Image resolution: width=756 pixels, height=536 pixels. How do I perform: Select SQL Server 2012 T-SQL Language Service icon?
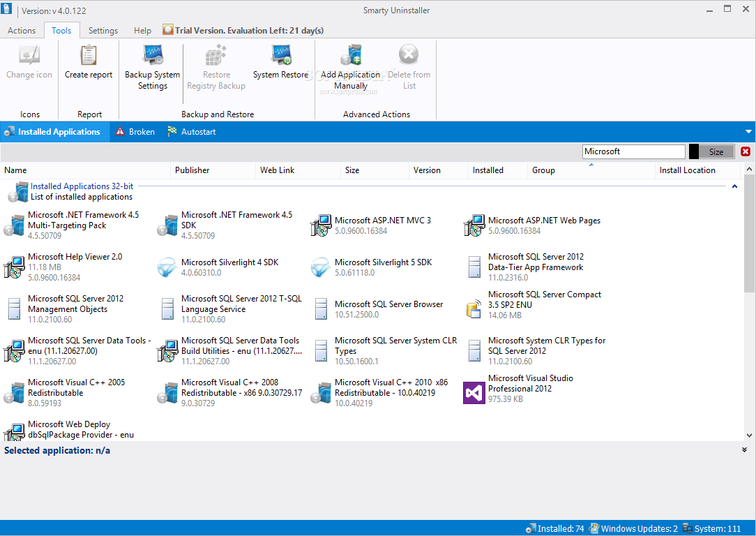pyautogui.click(x=168, y=309)
